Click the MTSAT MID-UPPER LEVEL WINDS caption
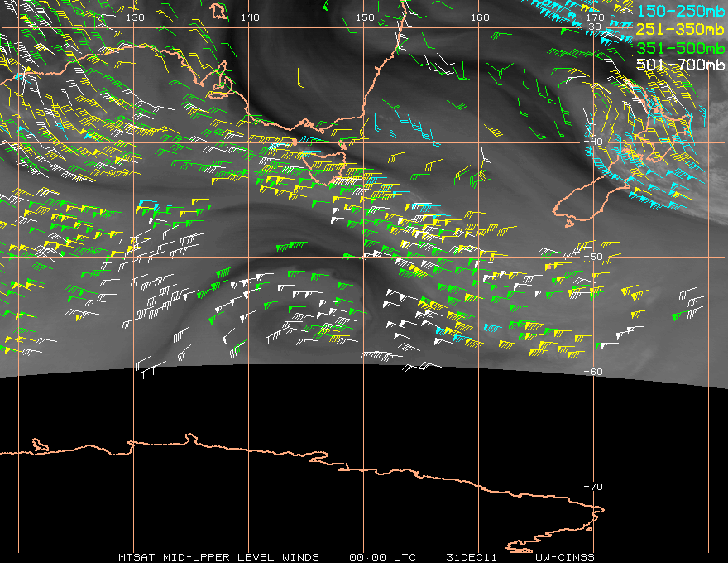Viewport: 728px width, 563px height. pos(218,557)
